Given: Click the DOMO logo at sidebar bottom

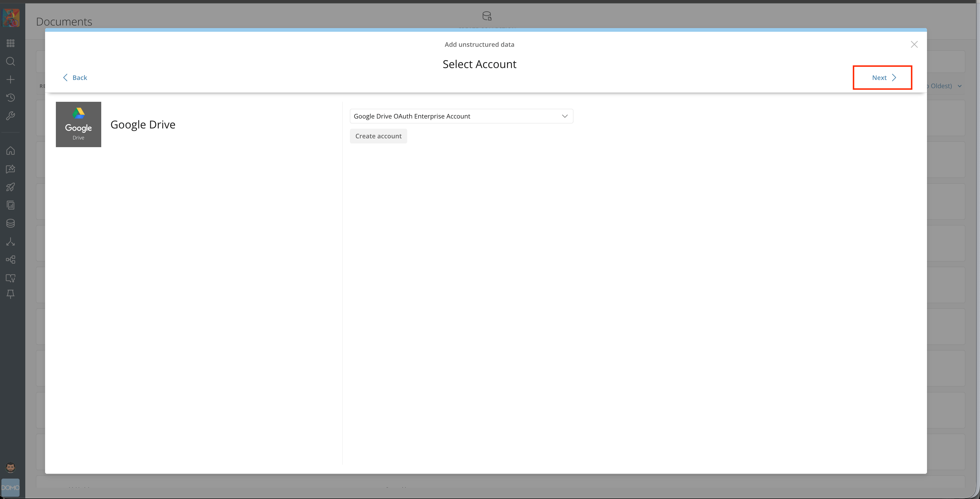Looking at the screenshot, I should 11,488.
